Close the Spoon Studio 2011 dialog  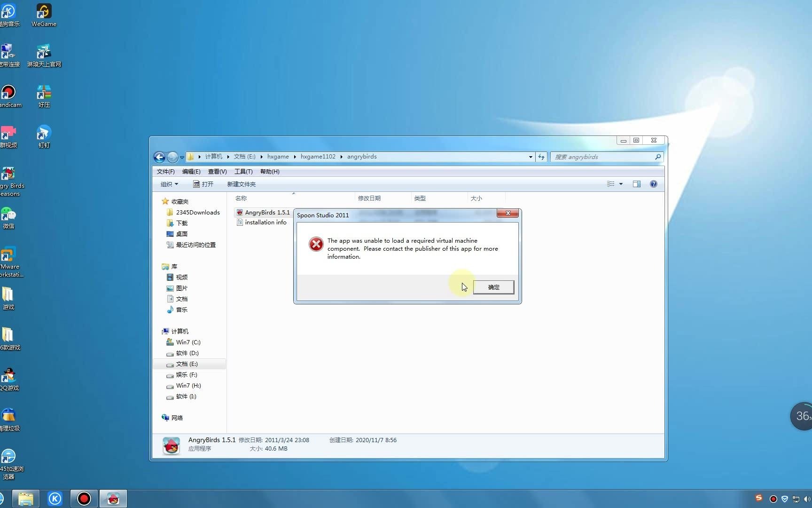[507, 213]
